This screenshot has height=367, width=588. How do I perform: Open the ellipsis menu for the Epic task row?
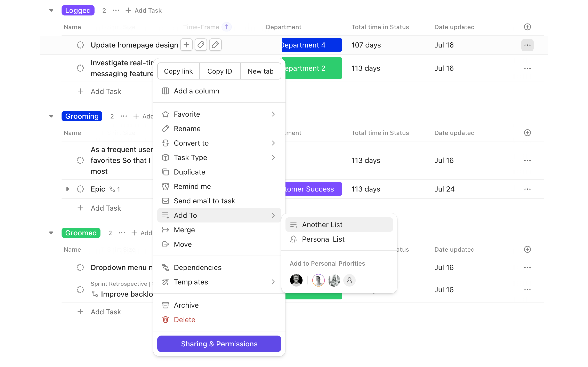527,189
